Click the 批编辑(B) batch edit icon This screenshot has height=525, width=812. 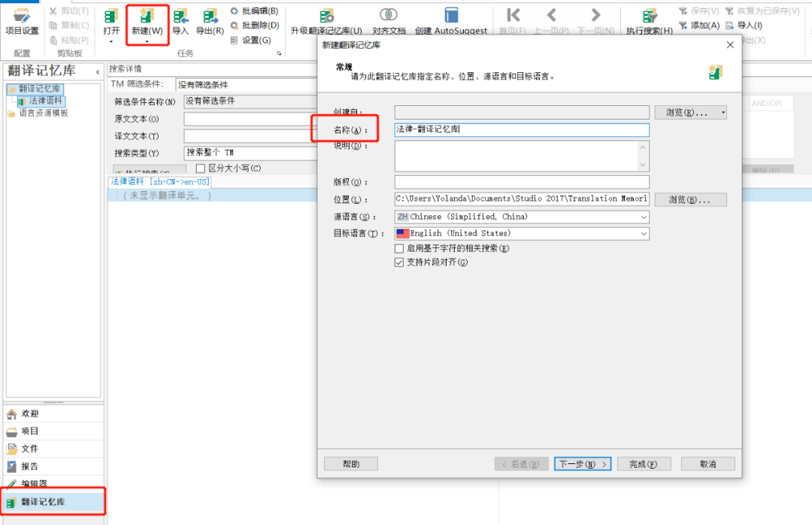(254, 11)
